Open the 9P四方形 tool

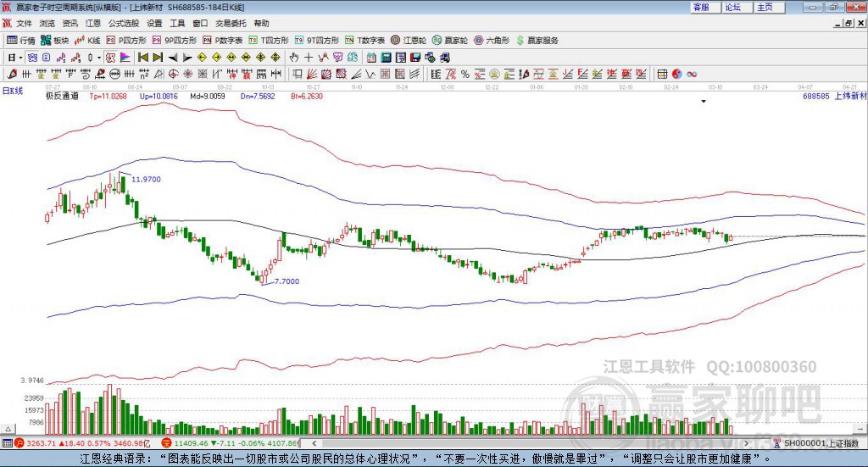click(x=175, y=41)
